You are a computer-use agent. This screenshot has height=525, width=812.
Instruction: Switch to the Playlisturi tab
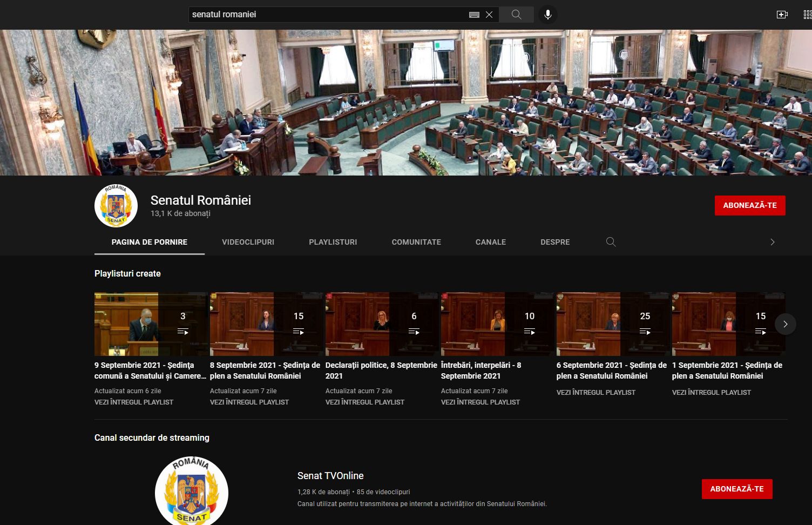click(333, 242)
